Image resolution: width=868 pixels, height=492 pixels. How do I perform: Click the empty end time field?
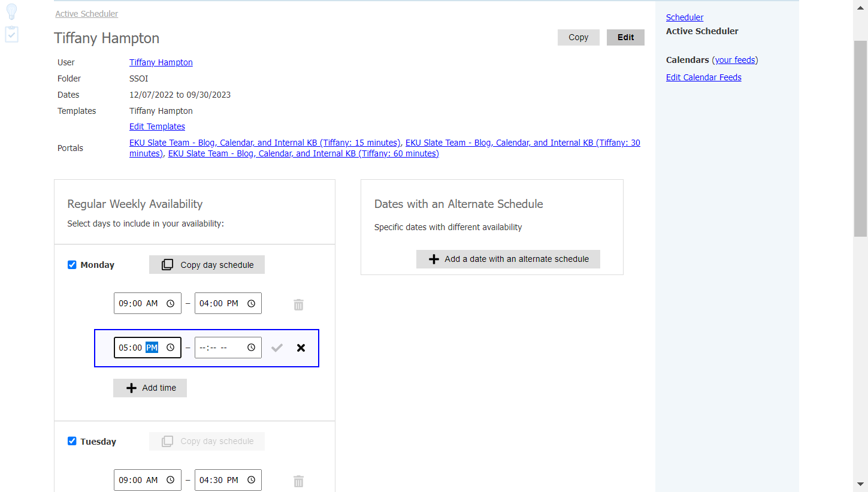click(228, 348)
